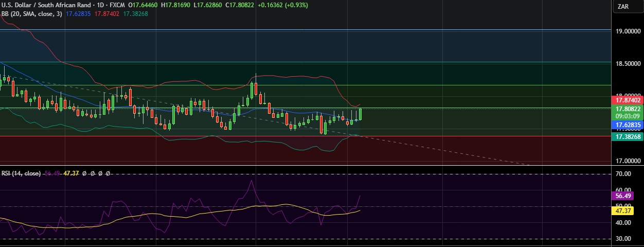644x247 pixels.
Task: Click the 30.00 level on RSI scale
Action: (x=623, y=239)
